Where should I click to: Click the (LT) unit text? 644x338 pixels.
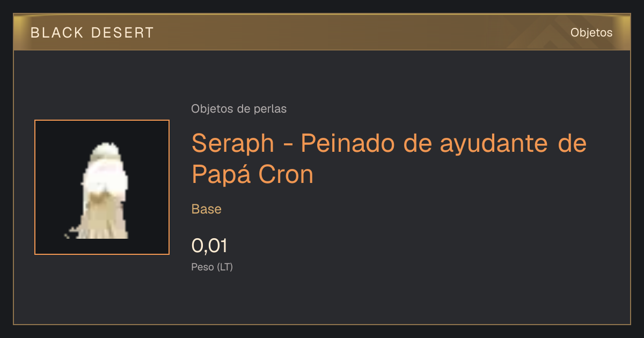tap(224, 267)
